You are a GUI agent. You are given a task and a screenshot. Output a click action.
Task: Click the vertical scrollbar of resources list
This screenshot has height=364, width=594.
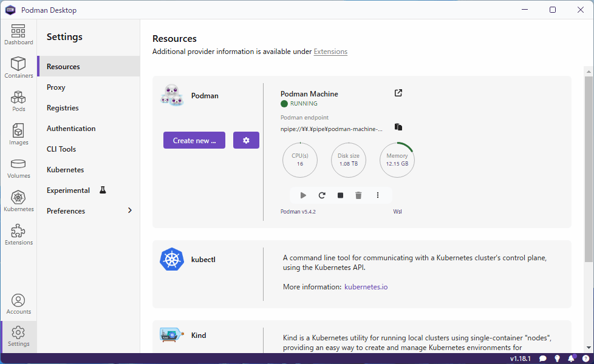pos(589,169)
